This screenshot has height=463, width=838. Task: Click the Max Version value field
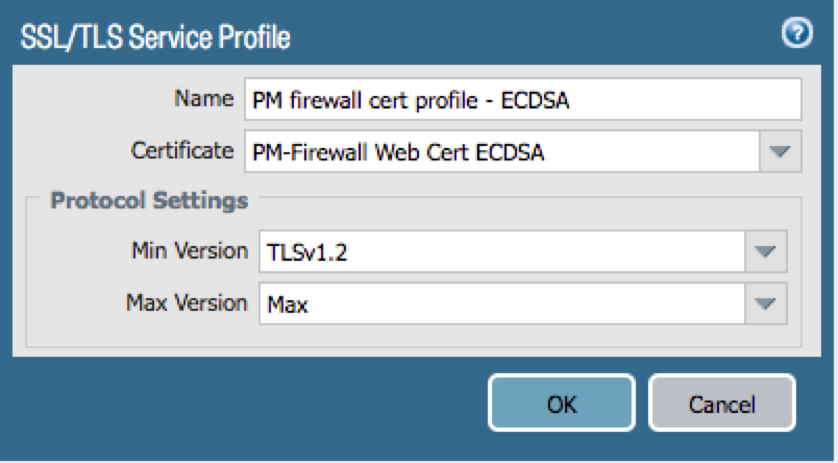502,304
